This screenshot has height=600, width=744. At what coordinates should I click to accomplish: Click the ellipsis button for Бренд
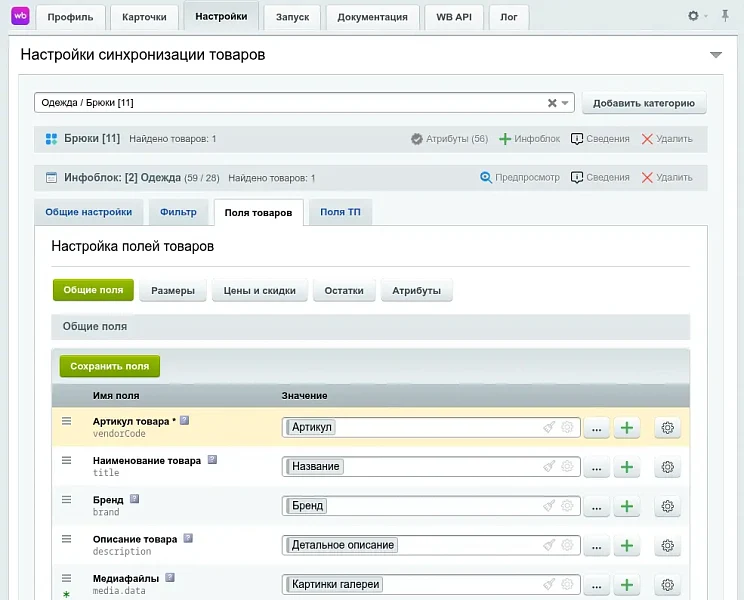point(596,507)
